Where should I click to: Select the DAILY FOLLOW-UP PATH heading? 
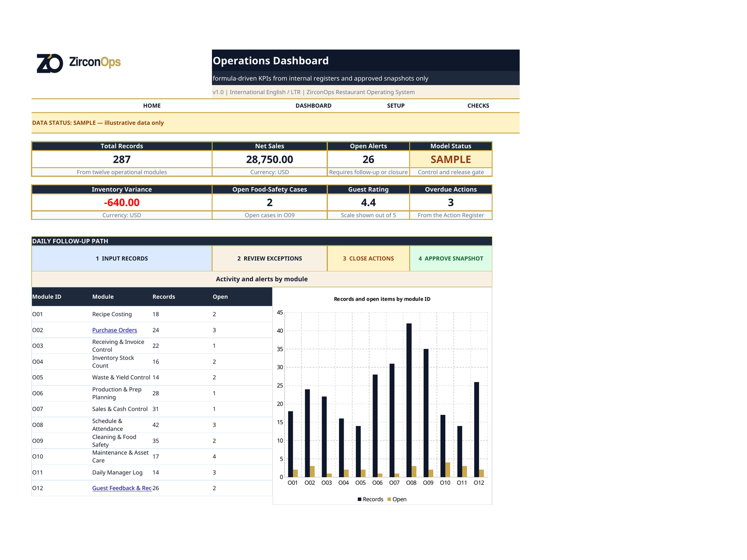70,241
